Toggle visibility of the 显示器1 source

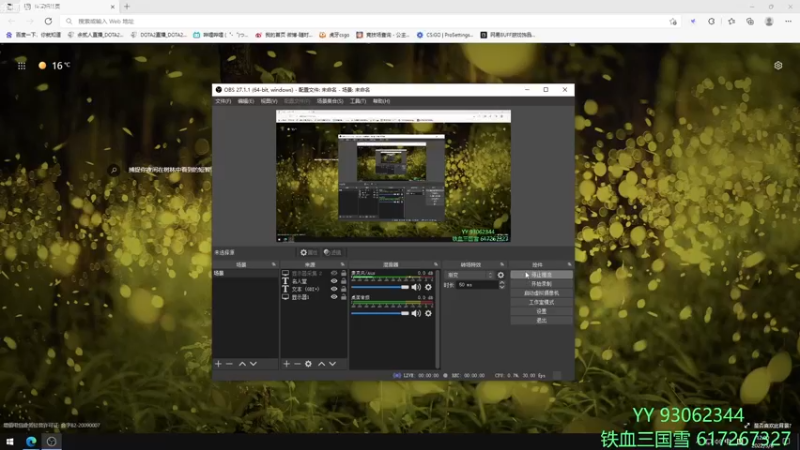click(x=334, y=297)
